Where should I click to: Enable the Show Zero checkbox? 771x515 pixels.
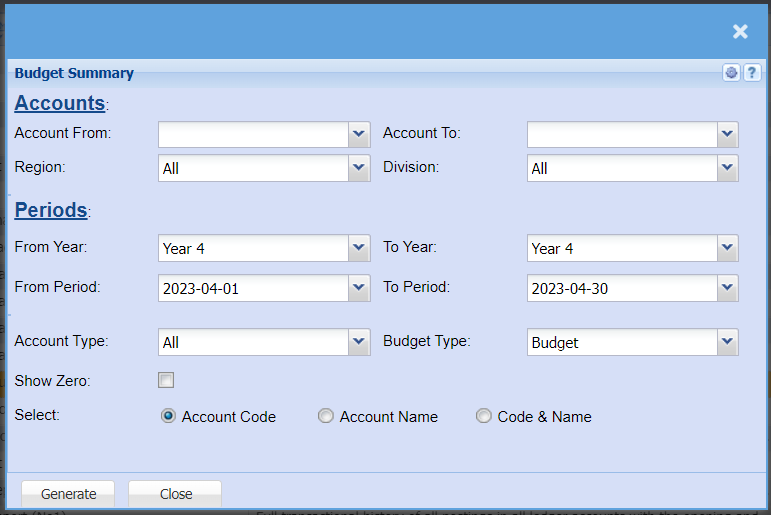click(166, 380)
